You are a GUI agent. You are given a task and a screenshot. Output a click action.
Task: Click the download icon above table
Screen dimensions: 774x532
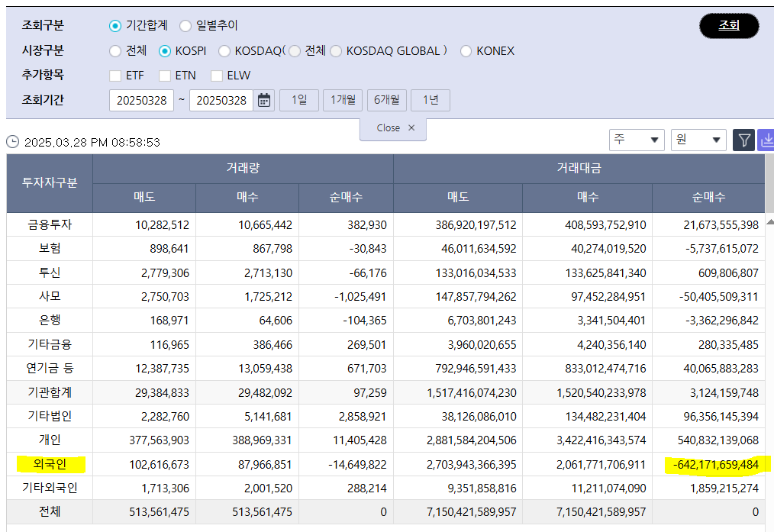click(x=766, y=140)
